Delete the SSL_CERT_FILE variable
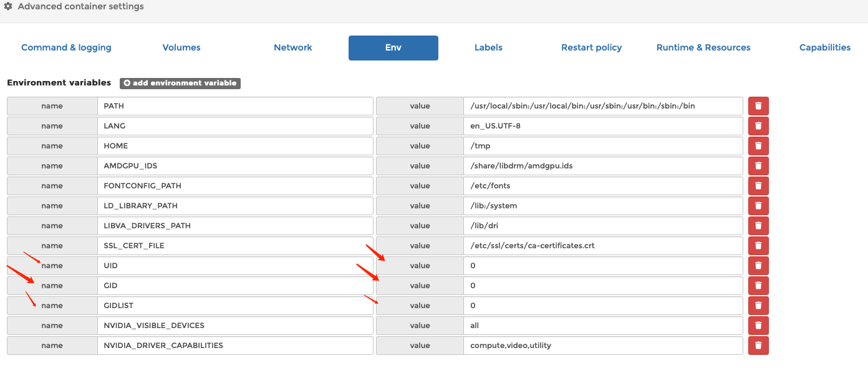The width and height of the screenshot is (868, 368). 758,246
